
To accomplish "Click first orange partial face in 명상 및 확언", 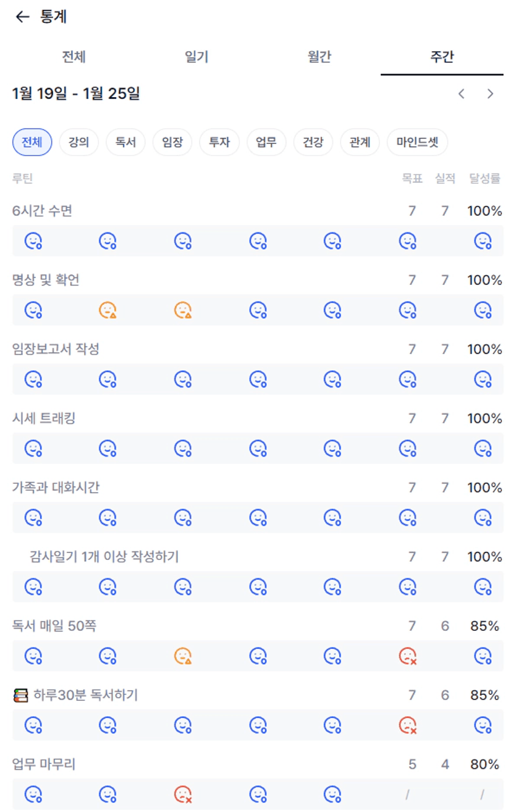I will pyautogui.click(x=108, y=310).
